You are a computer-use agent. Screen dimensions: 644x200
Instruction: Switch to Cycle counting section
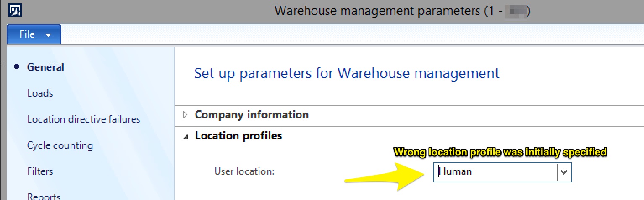(x=60, y=145)
